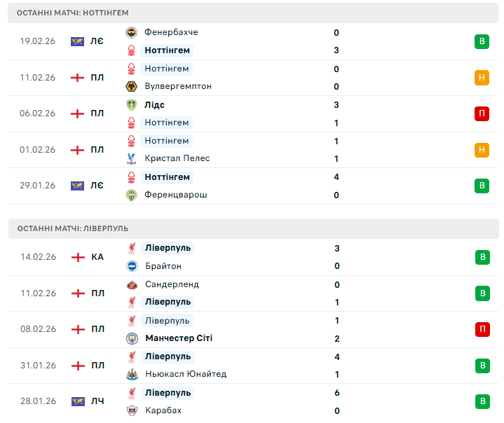Click the orange Н draw badge for Wolverhampton match

click(x=482, y=78)
